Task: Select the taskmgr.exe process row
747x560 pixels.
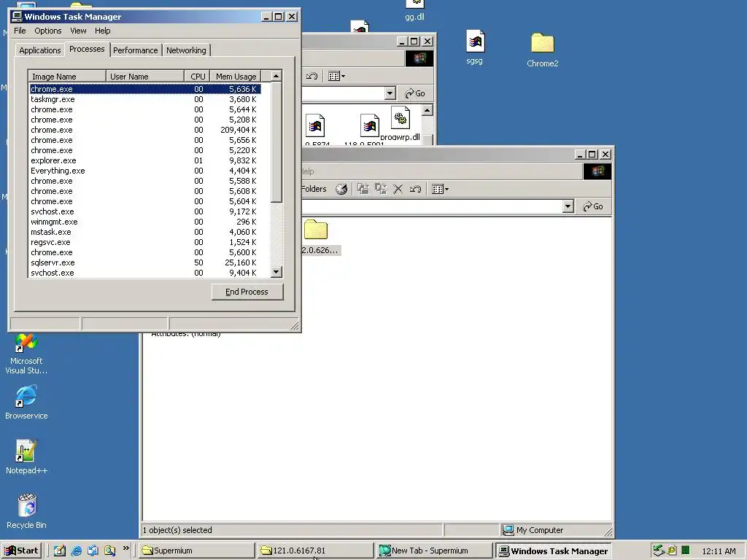Action: [x=145, y=99]
